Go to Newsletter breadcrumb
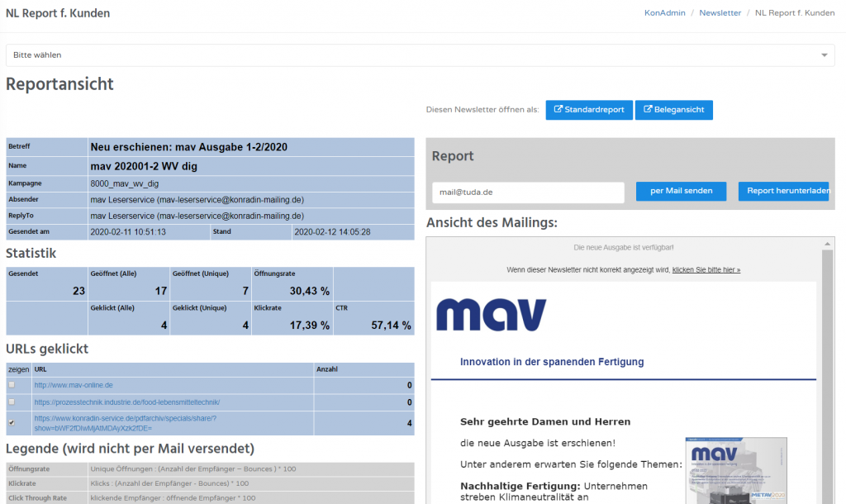846x504 pixels. (x=720, y=13)
